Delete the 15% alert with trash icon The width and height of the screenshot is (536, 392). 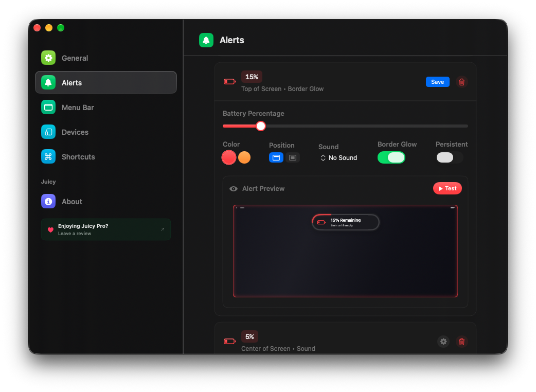[461, 82]
